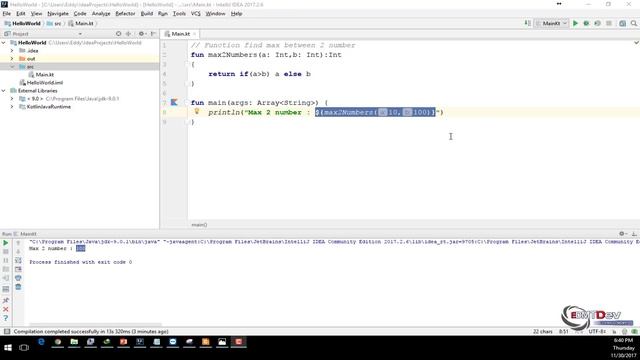Open Microsoft Edge from the taskbar
This screenshot has width=640, height=360.
(41, 342)
